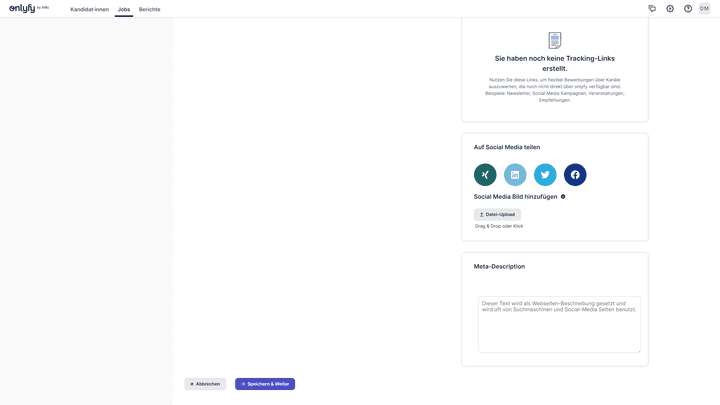Go to the Kandidat:innen tab
Screen dimensions: 720x405
(x=89, y=9)
